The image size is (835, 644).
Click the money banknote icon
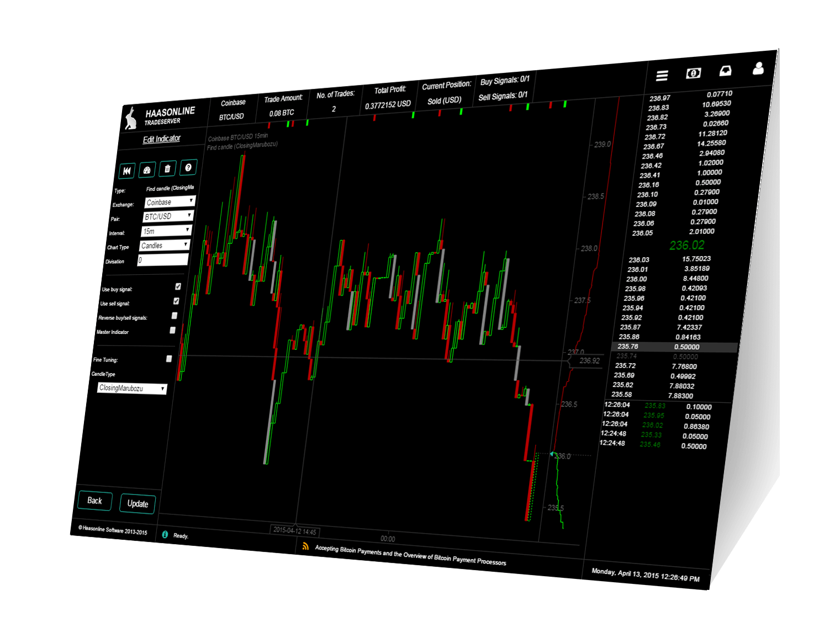(694, 73)
